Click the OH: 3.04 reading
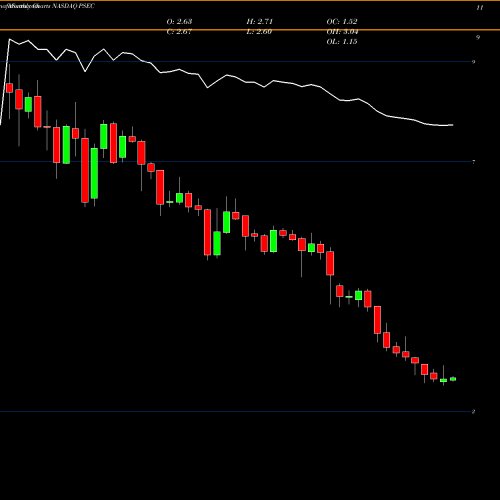The height and width of the screenshot is (500, 500). pyautogui.click(x=342, y=32)
